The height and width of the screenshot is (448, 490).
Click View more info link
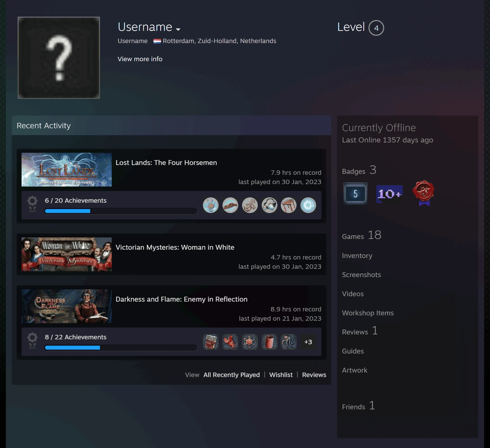pos(140,59)
